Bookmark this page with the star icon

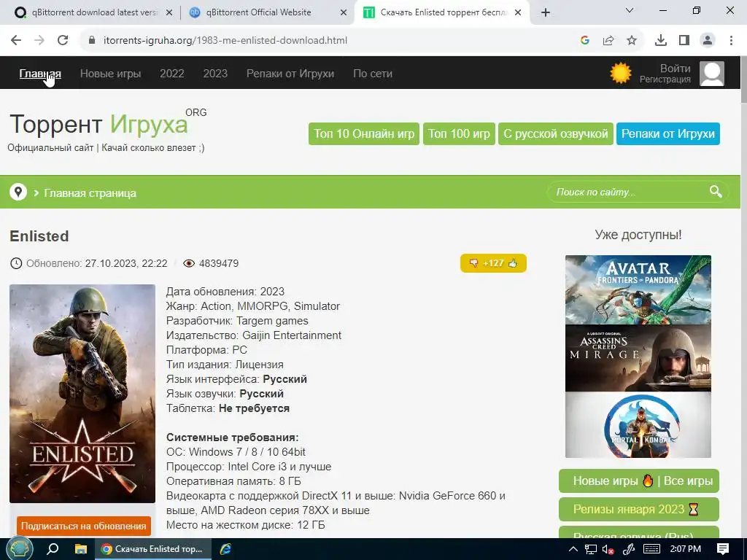[x=632, y=41]
